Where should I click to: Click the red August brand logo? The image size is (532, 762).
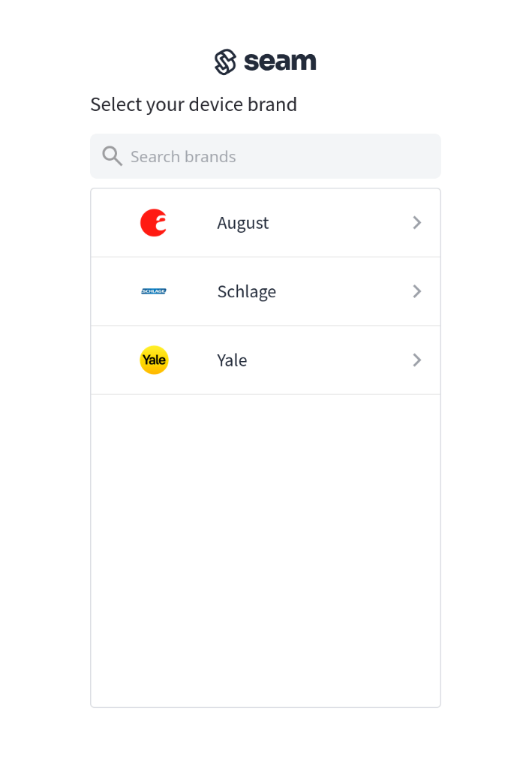pos(154,223)
